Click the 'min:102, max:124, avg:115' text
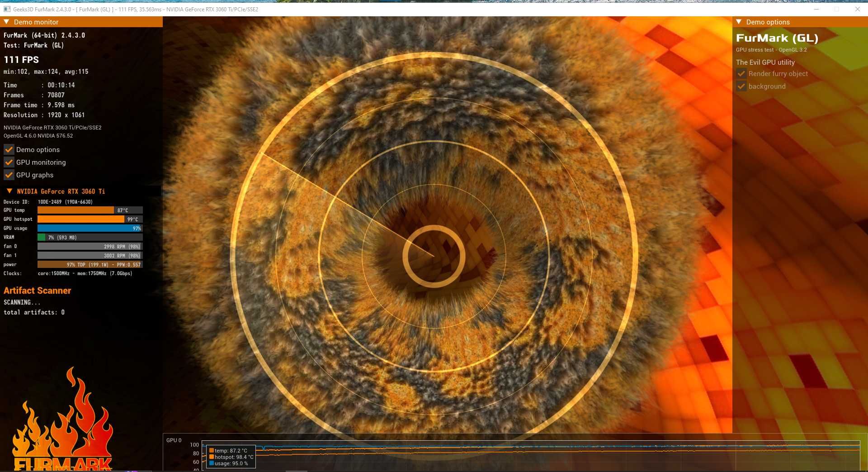868x472 pixels. click(x=46, y=72)
